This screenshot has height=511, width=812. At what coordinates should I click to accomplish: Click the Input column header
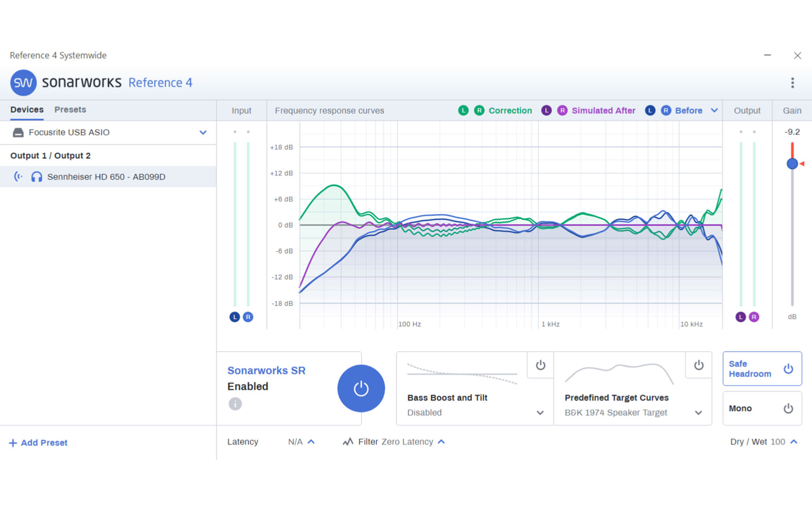242,111
